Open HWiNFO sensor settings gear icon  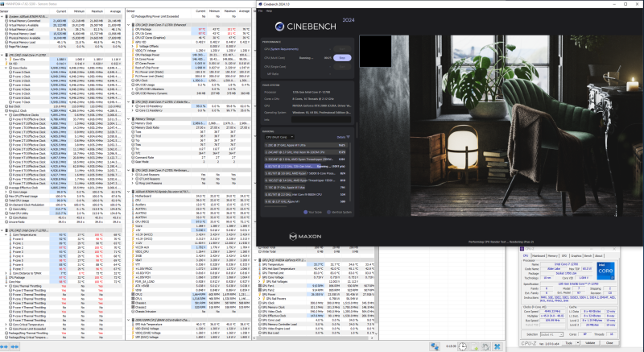coord(485,346)
